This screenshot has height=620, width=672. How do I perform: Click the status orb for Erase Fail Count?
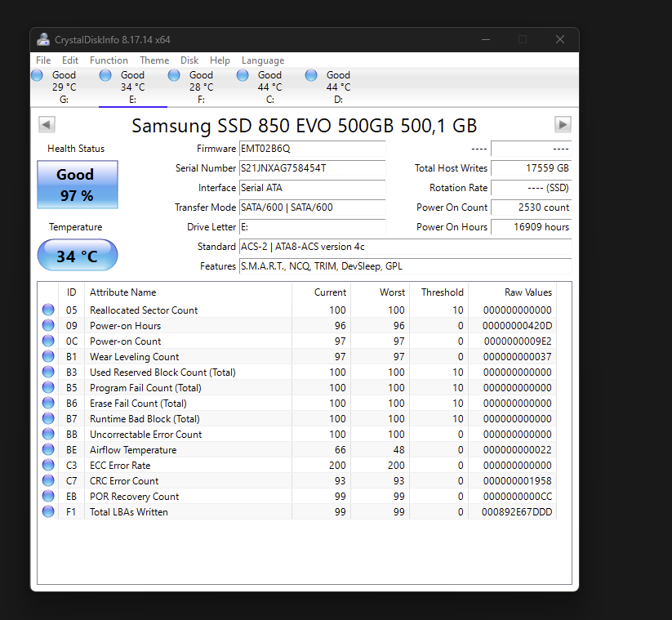[48, 403]
